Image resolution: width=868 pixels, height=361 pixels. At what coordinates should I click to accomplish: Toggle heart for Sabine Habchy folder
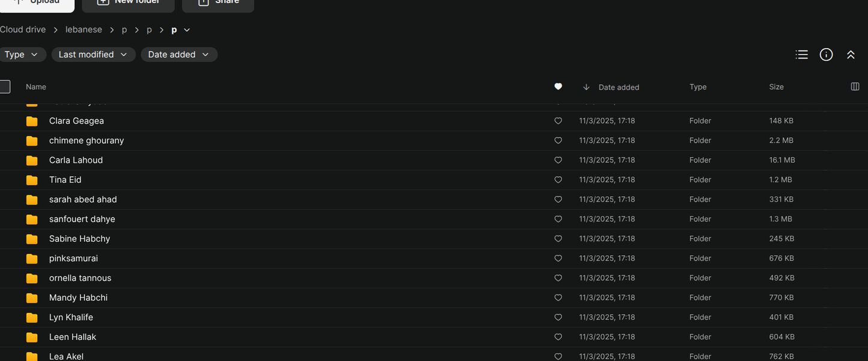tap(558, 239)
